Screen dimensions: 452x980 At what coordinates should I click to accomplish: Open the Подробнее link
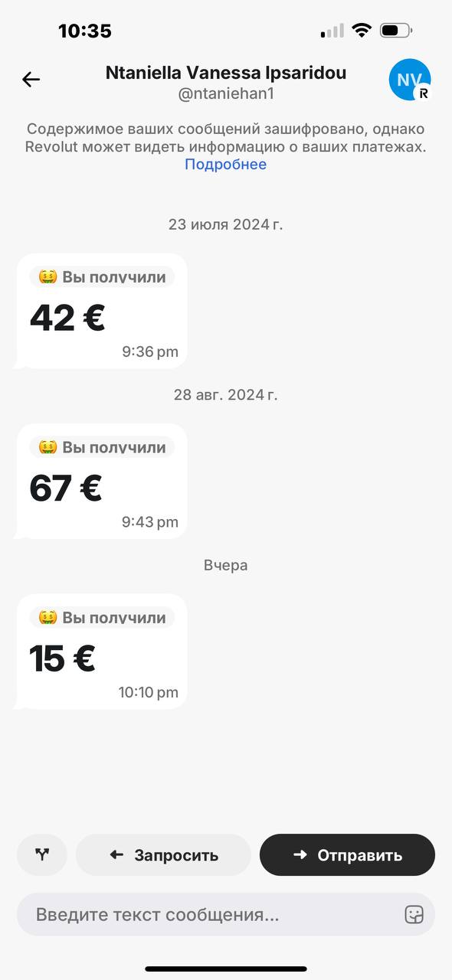226,164
